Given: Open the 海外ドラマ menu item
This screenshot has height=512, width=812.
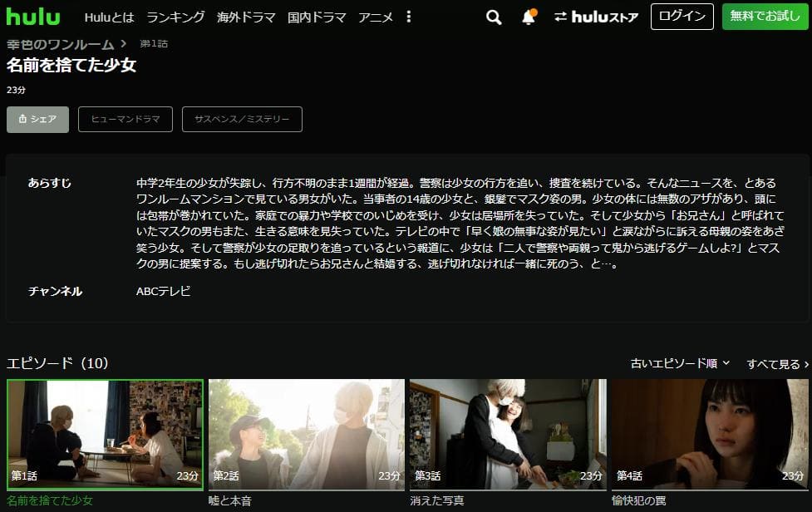Looking at the screenshot, I should coord(246,17).
